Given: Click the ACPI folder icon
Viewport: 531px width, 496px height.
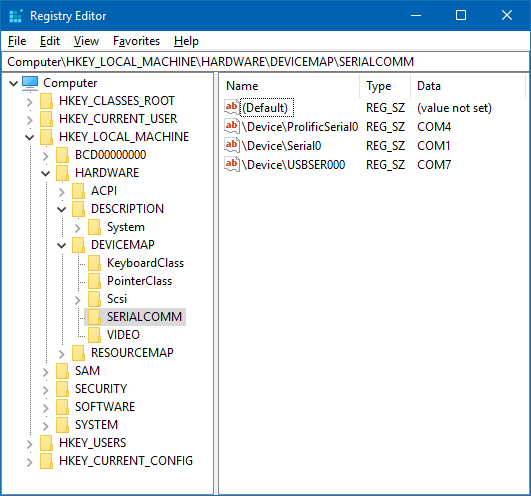Looking at the screenshot, I should pyautogui.click(x=78, y=191).
